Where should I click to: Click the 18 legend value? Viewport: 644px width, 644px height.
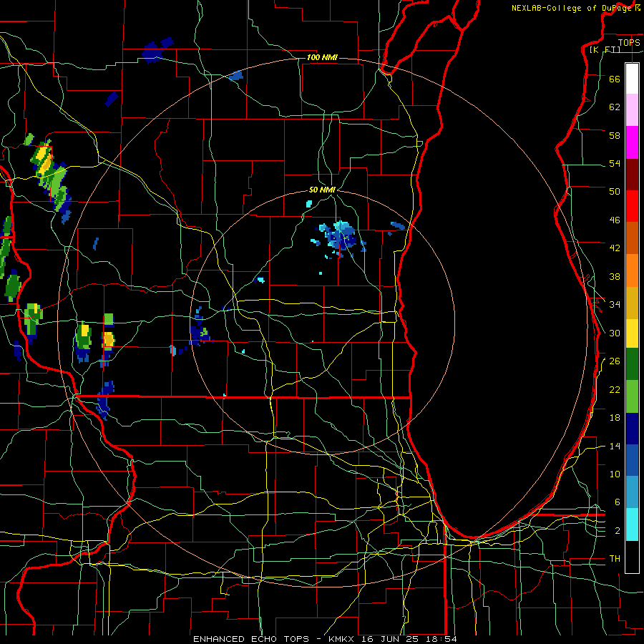615,418
